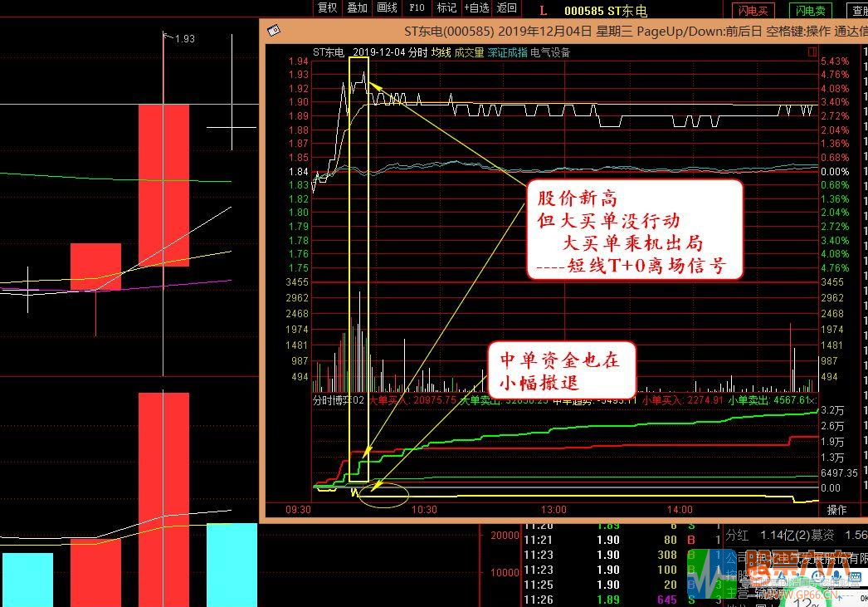Screen dimensions: 868x607
Task: Click the 6497.35 indicator axis value
Action: tap(839, 473)
